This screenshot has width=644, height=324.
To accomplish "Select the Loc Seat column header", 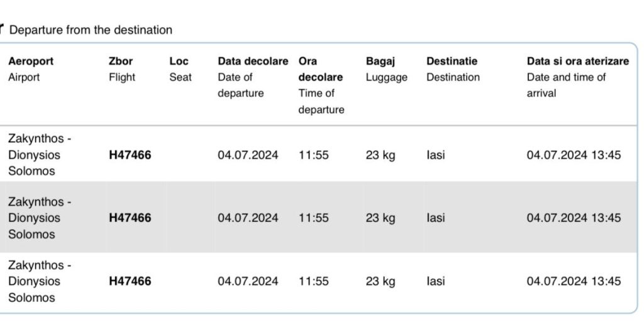I will tap(180, 69).
